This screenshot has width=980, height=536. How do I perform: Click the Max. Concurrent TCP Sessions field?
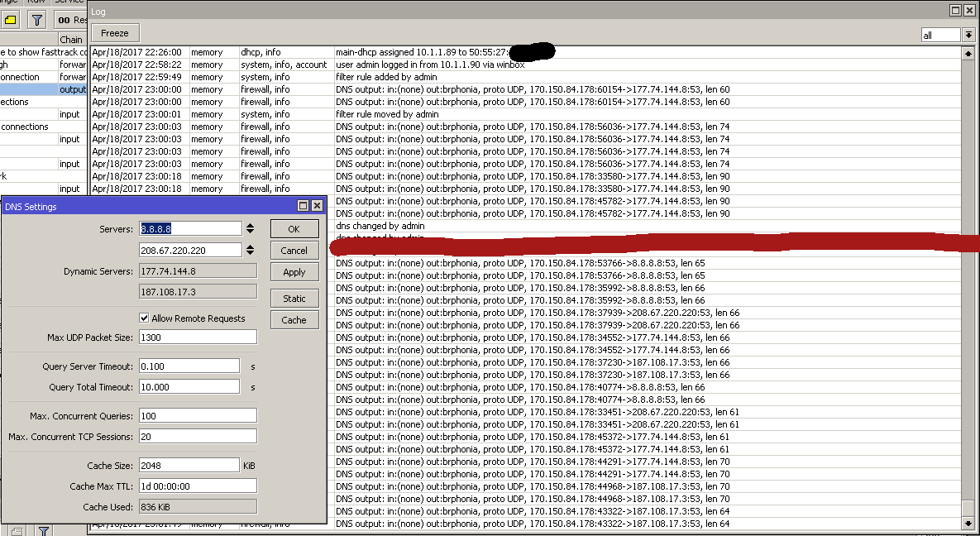(x=198, y=436)
